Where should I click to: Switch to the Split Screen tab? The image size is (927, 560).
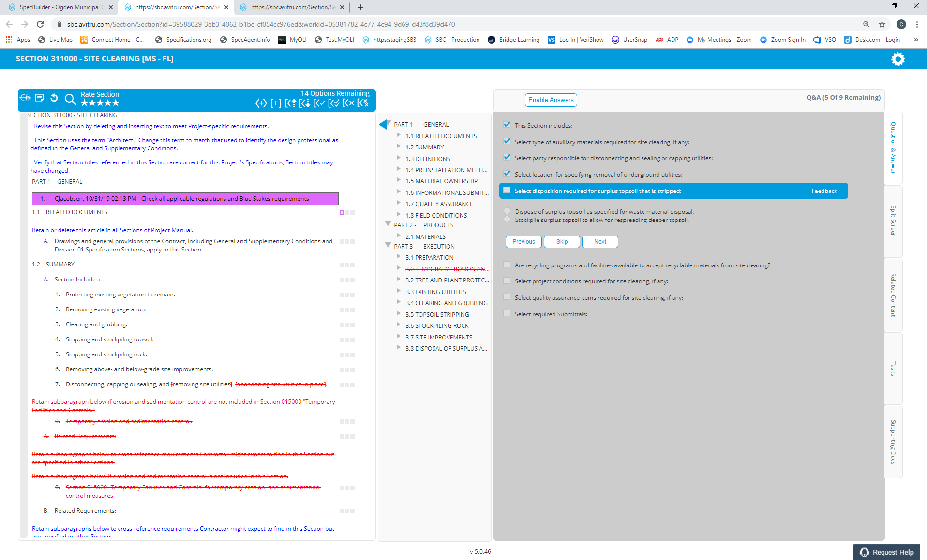click(x=893, y=221)
